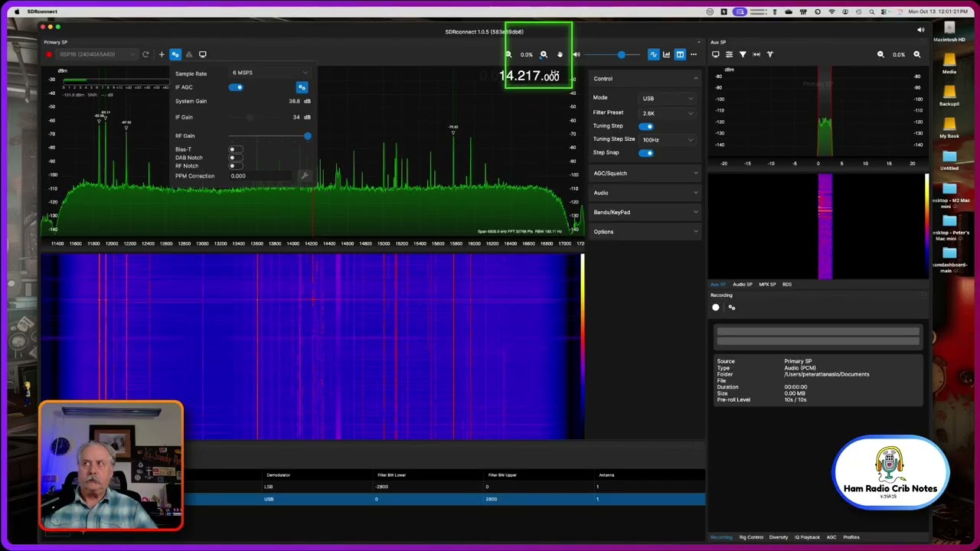This screenshot has height=551, width=980.
Task: Switch to the RDS tab
Action: [787, 285]
